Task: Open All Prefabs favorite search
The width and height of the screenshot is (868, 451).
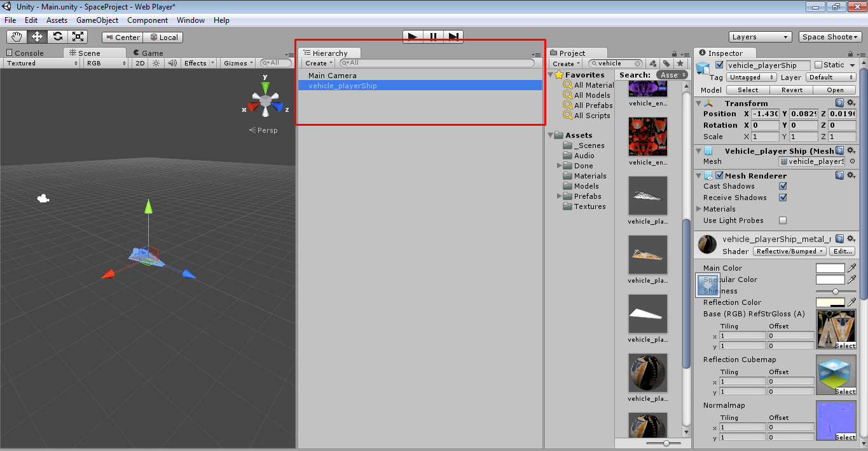Action: pyautogui.click(x=588, y=105)
